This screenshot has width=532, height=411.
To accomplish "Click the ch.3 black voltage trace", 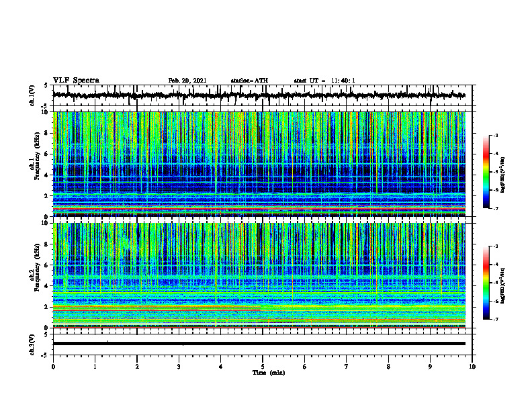I will coord(259,344).
